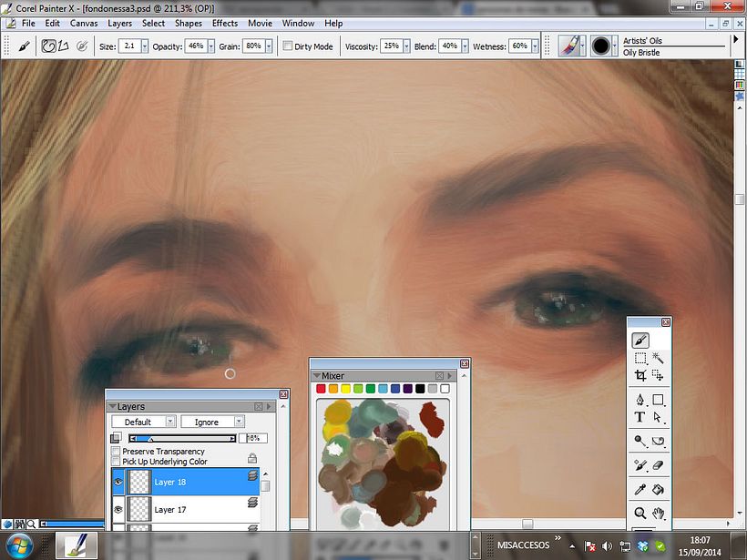Click the Windows Start button

click(19, 545)
